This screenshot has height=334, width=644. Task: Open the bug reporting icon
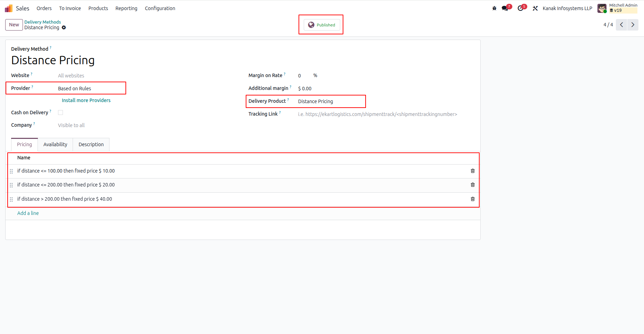point(494,8)
